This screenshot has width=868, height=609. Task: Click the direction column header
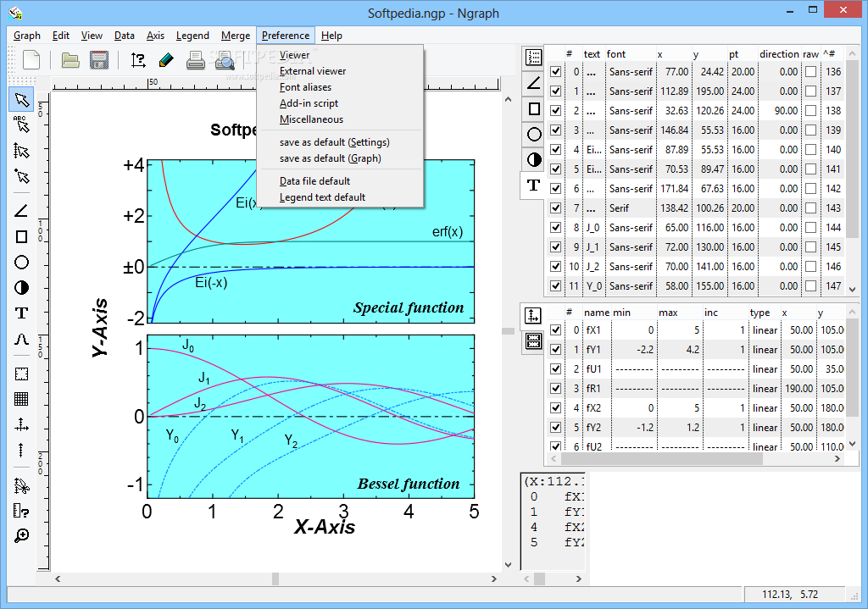pos(779,54)
